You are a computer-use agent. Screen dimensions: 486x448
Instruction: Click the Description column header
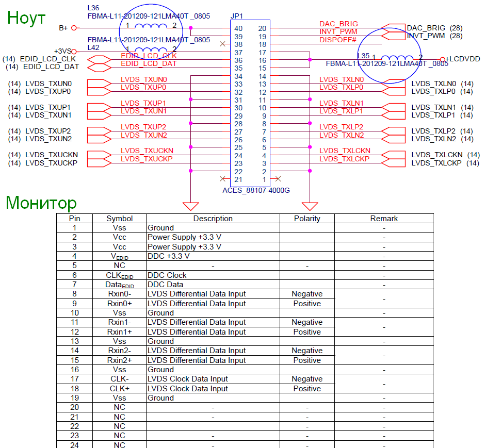(213, 219)
